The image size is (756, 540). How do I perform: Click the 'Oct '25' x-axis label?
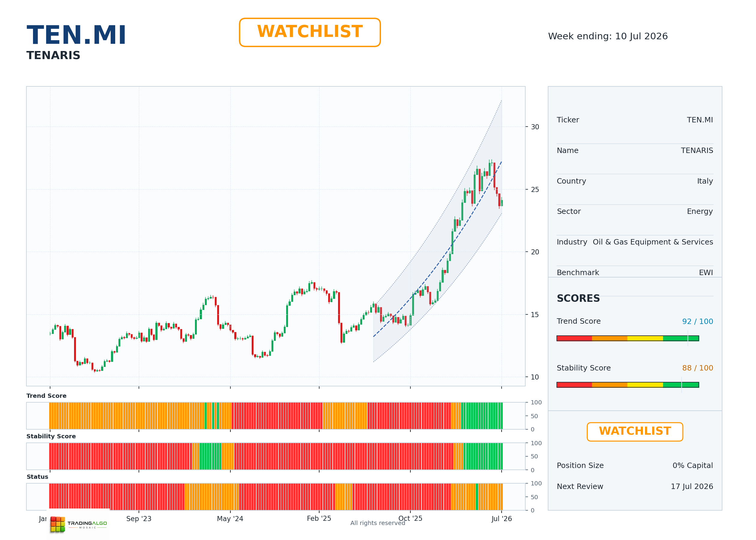410,518
